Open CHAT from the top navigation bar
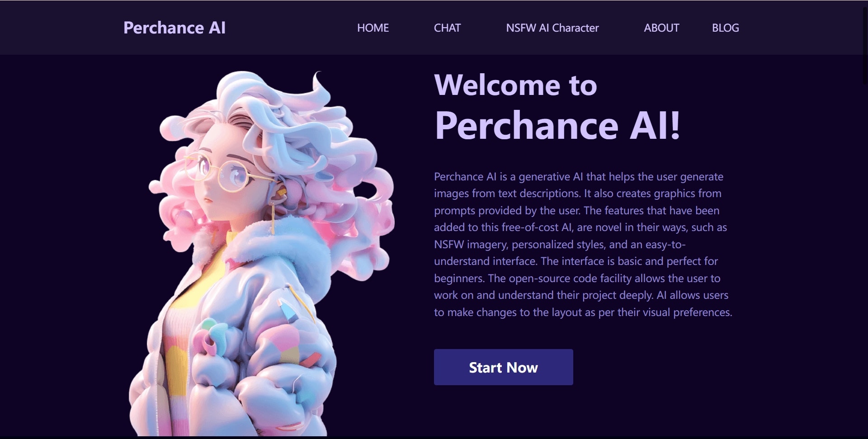Viewport: 868px width, 439px height. point(447,28)
